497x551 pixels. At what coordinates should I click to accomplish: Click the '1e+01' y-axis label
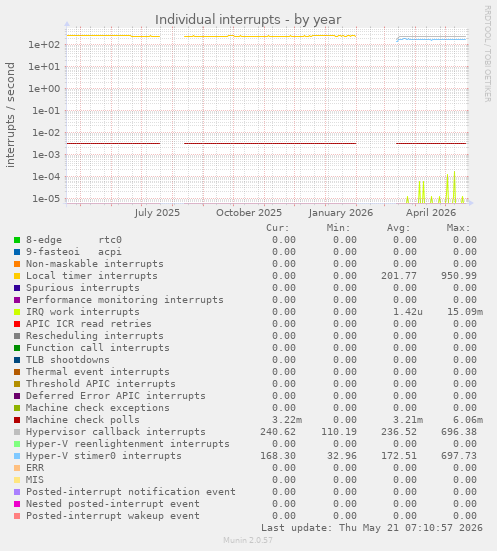(x=44, y=67)
